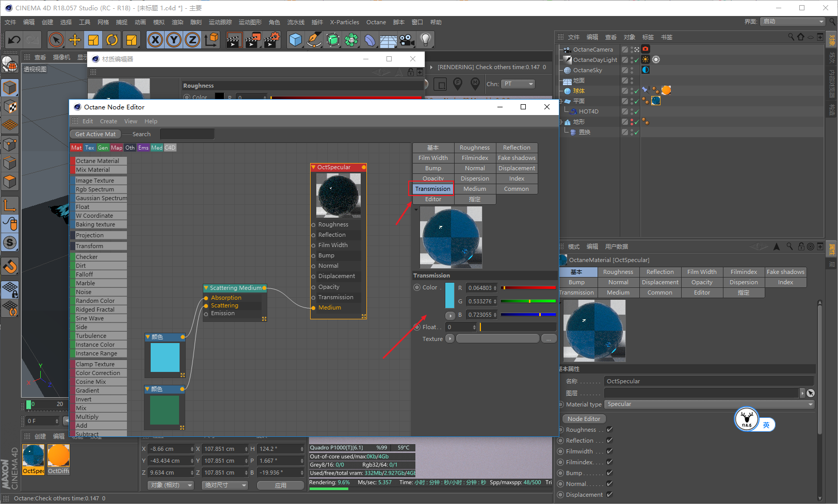Open the Array modeling objects icon
The width and height of the screenshot is (838, 504).
(351, 40)
